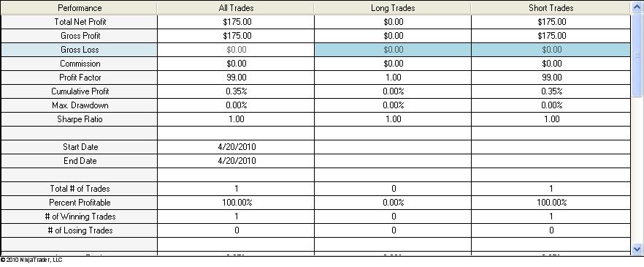Click the Short Trades column header
644x267 pixels.
pyautogui.click(x=551, y=8)
